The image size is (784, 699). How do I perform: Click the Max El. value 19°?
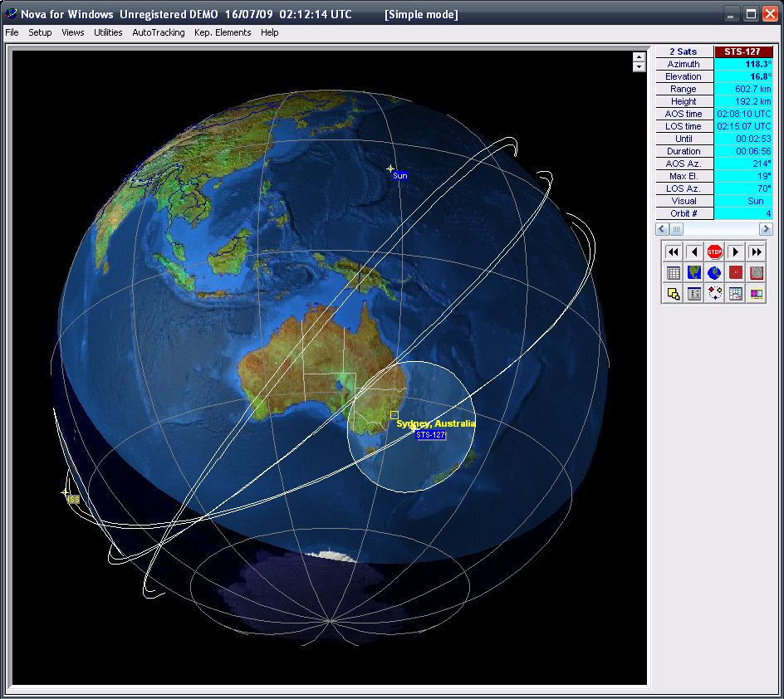click(x=743, y=176)
